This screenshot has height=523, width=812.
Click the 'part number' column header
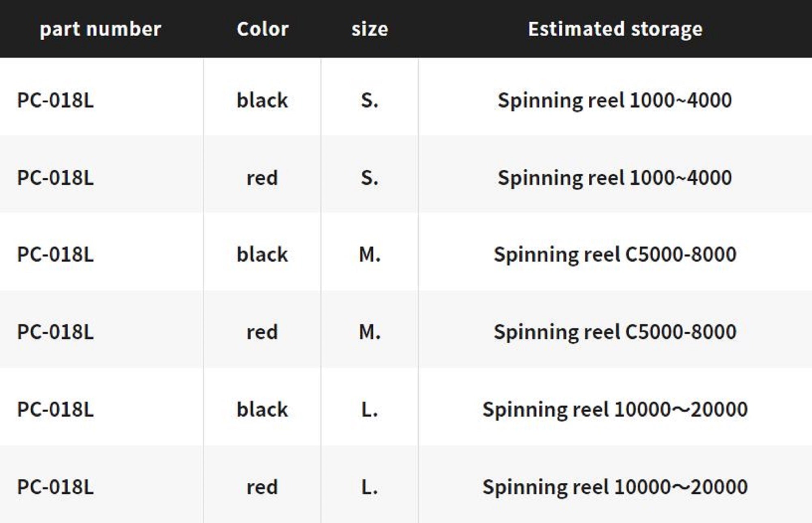pyautogui.click(x=100, y=29)
